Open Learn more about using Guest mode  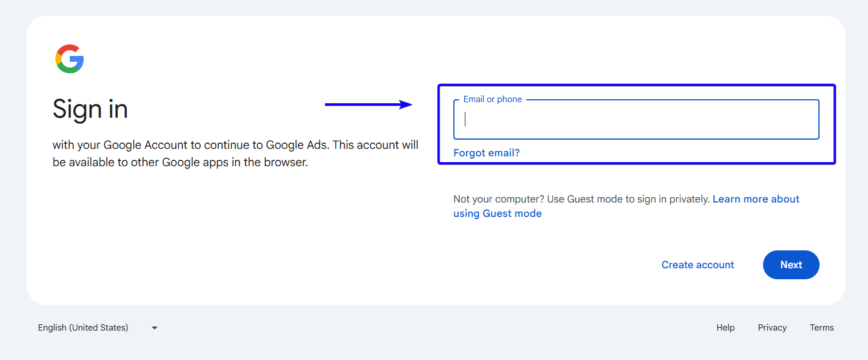pyautogui.click(x=756, y=198)
